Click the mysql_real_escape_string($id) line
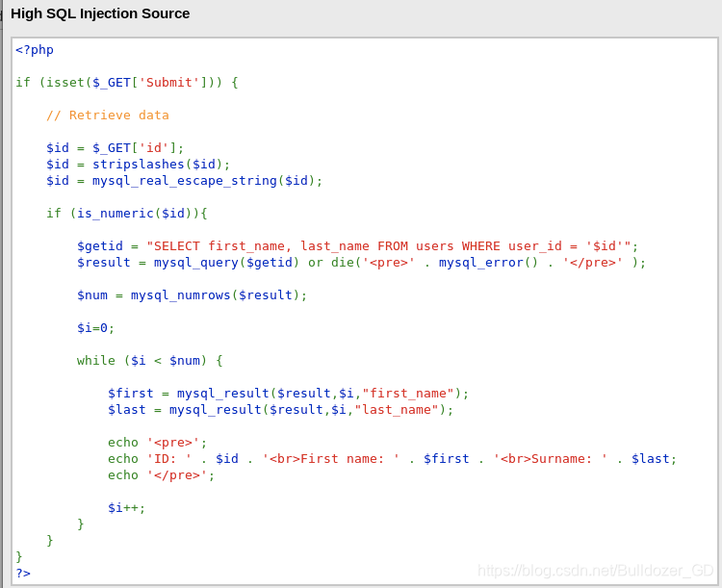The width and height of the screenshot is (722, 588). pos(184,181)
